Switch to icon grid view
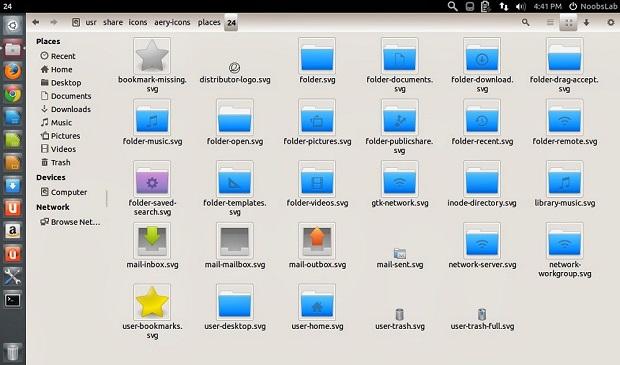Screen dimensions: 620x365 (568, 23)
